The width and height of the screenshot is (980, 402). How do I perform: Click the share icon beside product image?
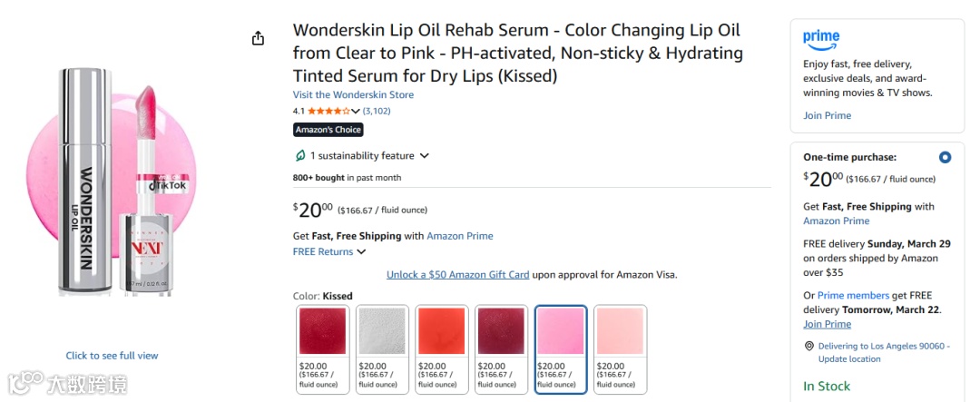258,38
